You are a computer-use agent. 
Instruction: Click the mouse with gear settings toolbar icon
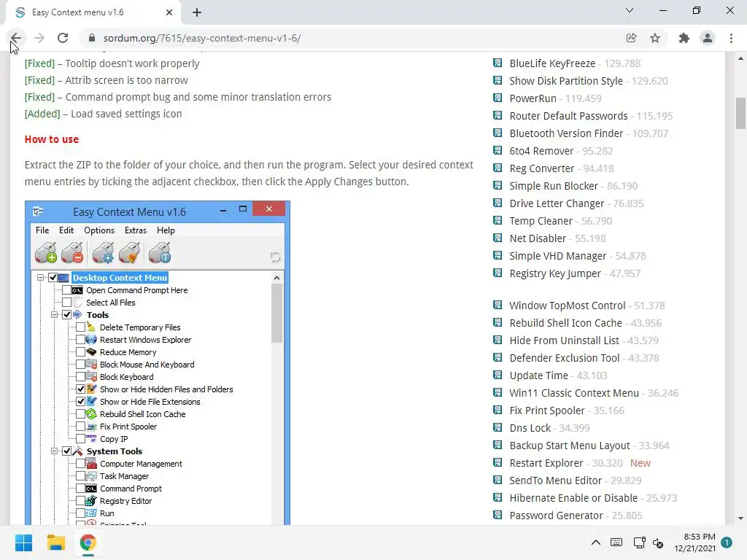point(104,252)
